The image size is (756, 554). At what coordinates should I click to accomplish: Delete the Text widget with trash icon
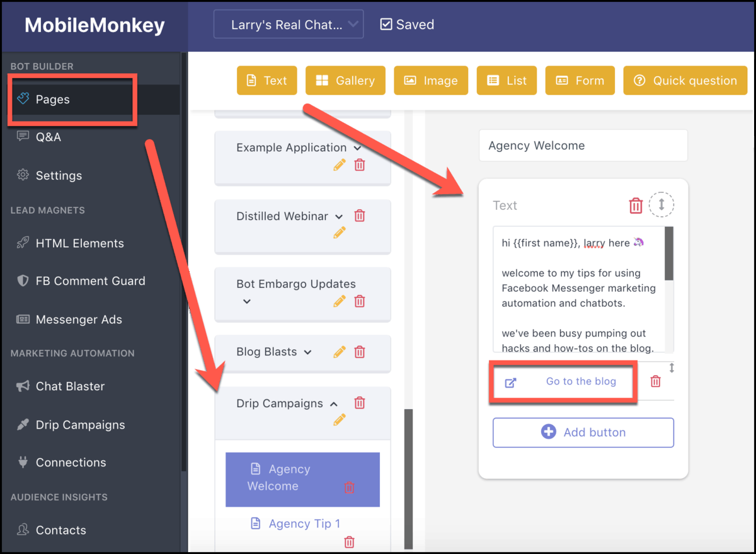pos(636,205)
